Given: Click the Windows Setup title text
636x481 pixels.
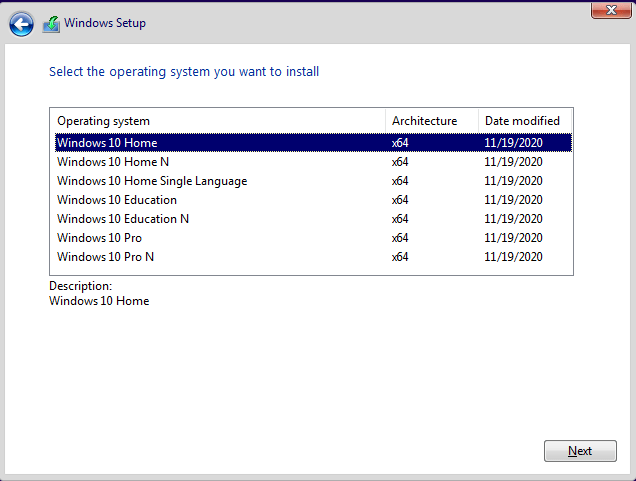Looking at the screenshot, I should pyautogui.click(x=105, y=23).
